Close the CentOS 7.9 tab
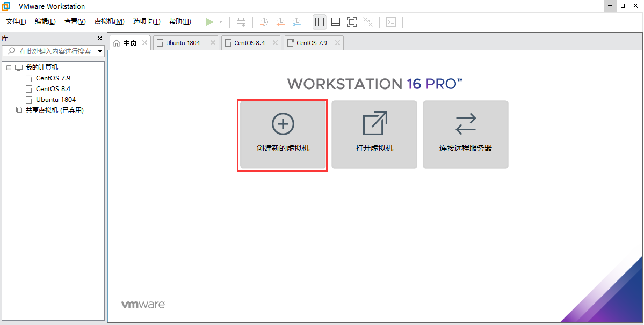 point(337,42)
